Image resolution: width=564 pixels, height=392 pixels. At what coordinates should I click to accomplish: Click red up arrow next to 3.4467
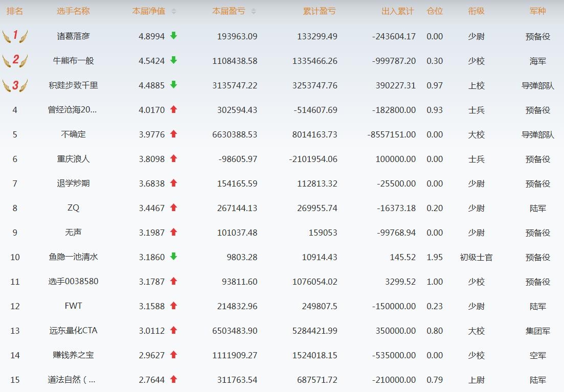173,207
